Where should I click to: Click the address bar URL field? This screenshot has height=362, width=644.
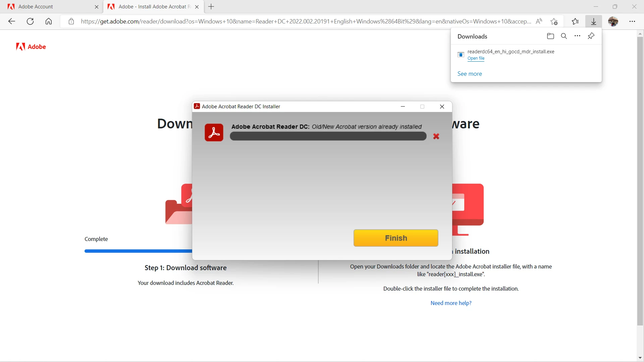(x=305, y=21)
